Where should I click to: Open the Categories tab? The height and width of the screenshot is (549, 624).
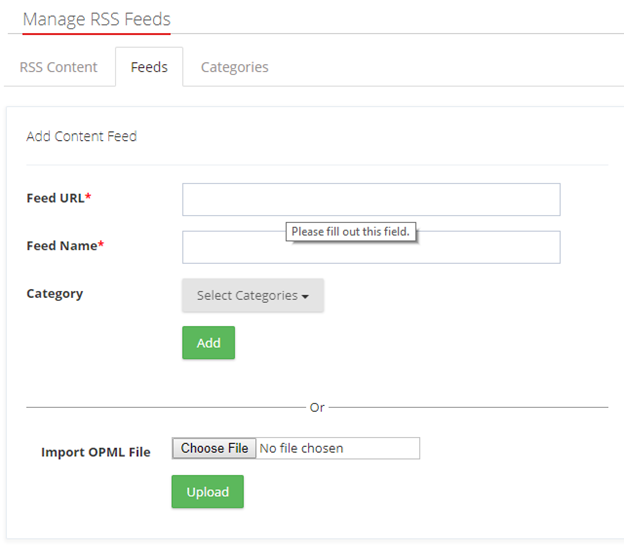tap(234, 67)
